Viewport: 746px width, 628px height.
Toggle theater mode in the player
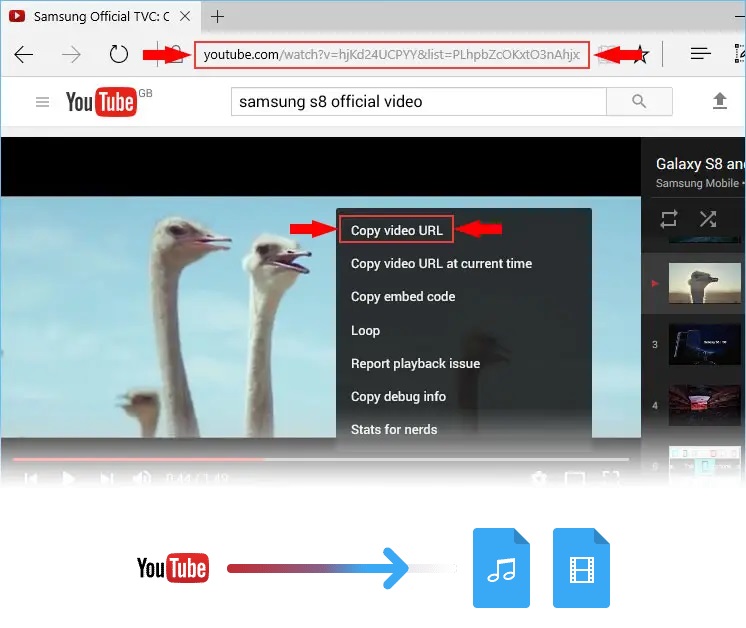(x=574, y=478)
